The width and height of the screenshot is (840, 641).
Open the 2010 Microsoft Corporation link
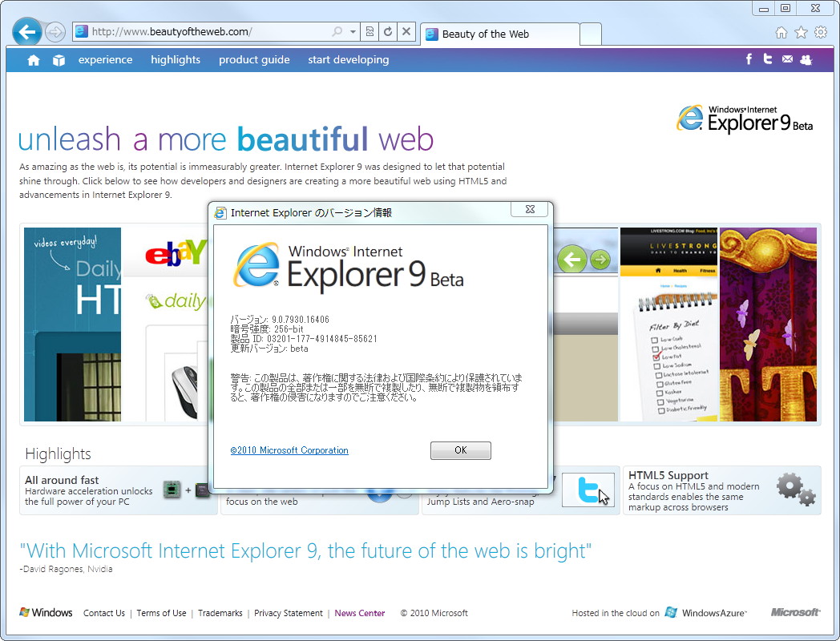289,450
